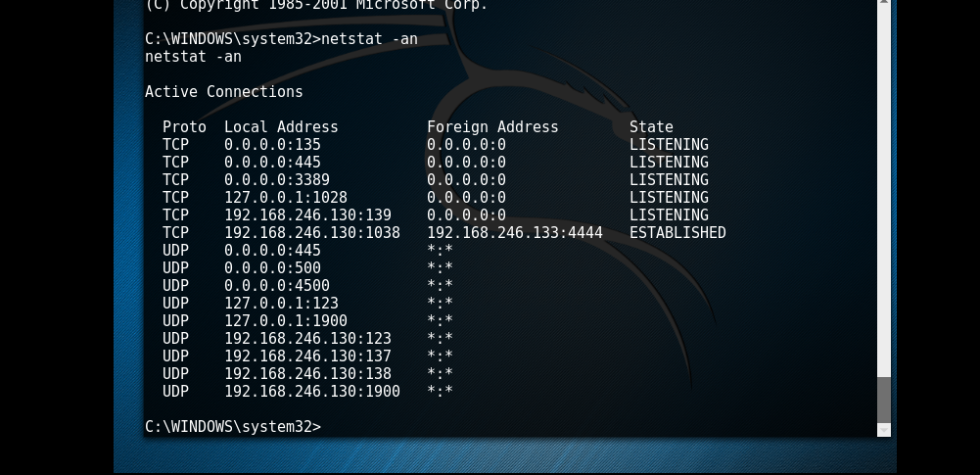Click foreign address 0.0.0.0:0 in port 3389 row
980x475 pixels.
pyautogui.click(x=466, y=180)
